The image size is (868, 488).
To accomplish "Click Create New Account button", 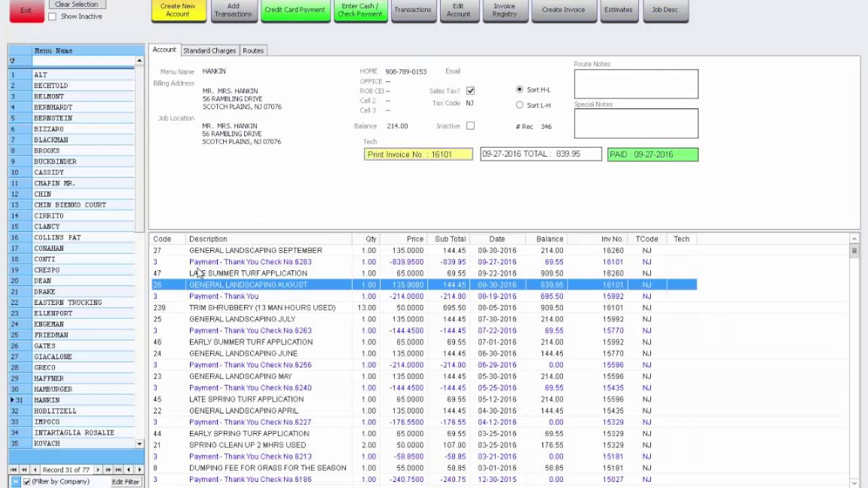I will (x=178, y=10).
